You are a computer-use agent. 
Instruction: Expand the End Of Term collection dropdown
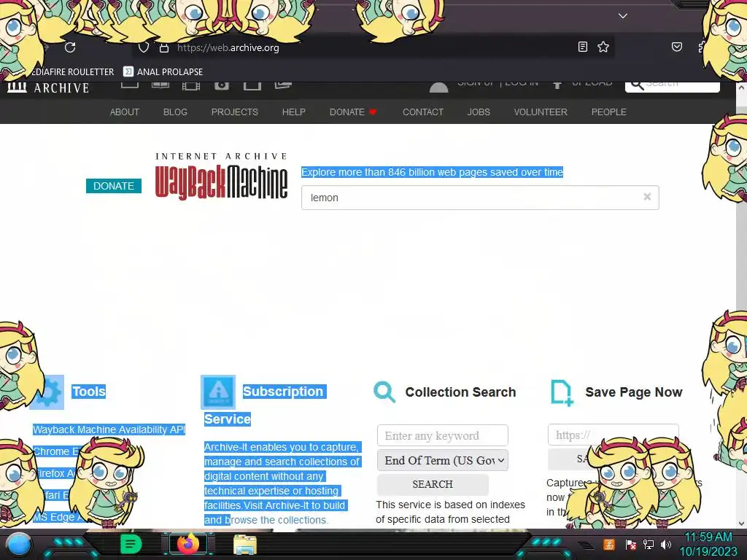443,461
